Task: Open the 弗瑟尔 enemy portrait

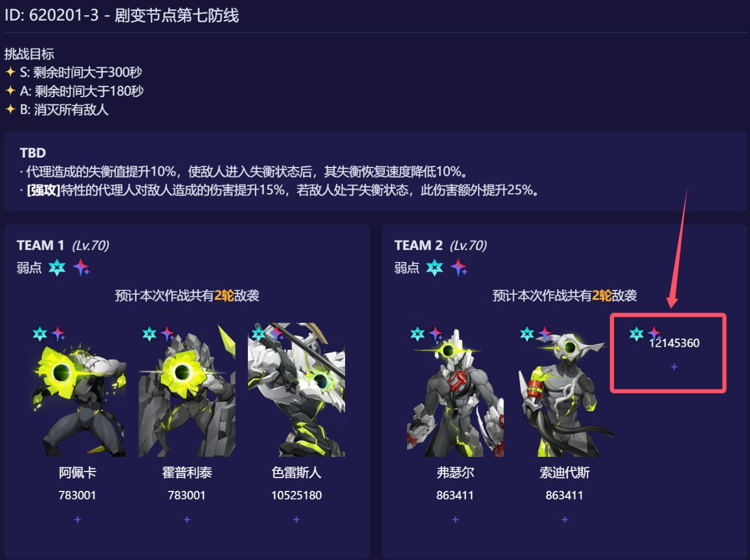Action: pyautogui.click(x=455, y=390)
